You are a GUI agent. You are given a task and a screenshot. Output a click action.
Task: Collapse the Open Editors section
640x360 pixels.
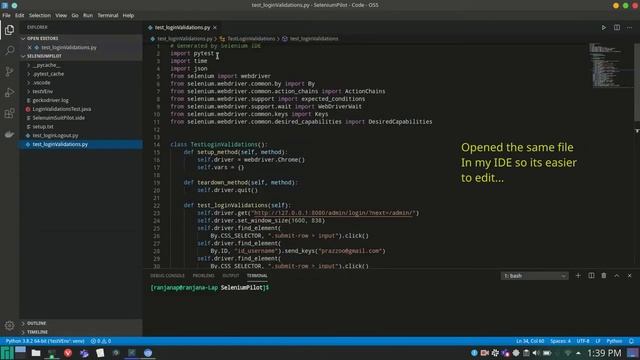click(42, 38)
